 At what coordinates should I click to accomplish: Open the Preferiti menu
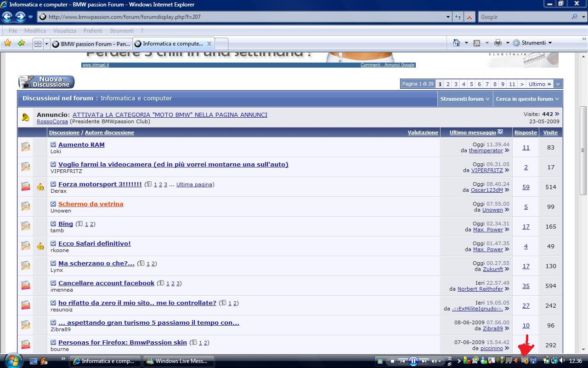coord(93,31)
